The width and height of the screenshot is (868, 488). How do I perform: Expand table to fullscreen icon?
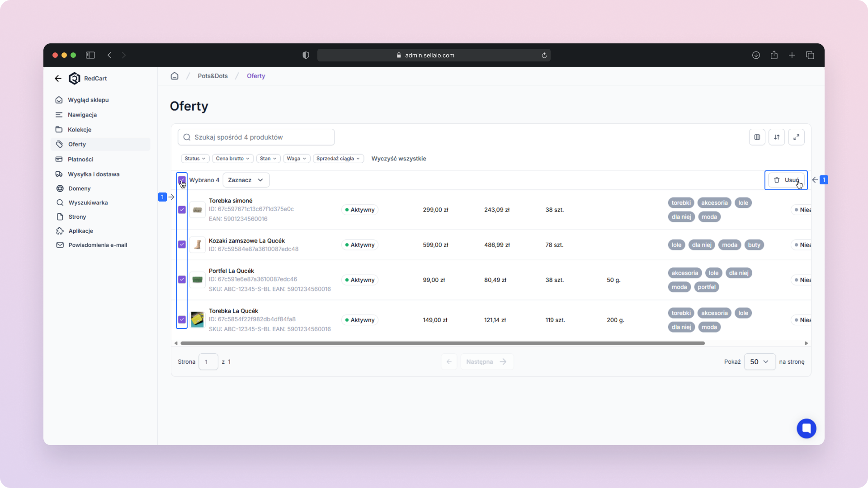[x=796, y=137]
